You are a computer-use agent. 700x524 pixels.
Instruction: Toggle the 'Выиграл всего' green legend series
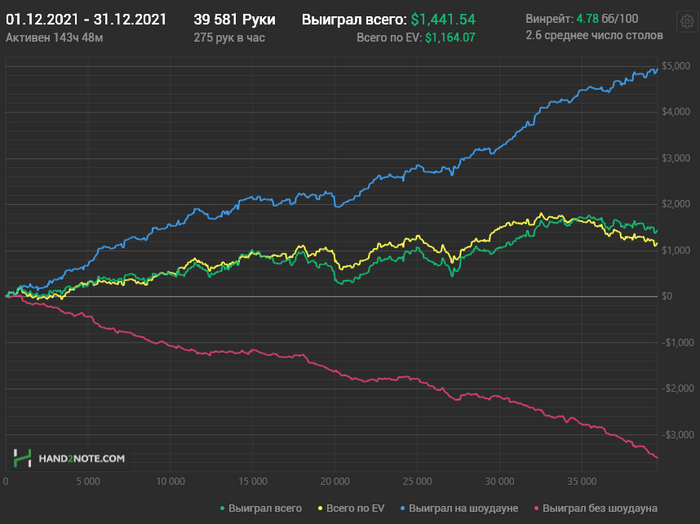[261, 508]
